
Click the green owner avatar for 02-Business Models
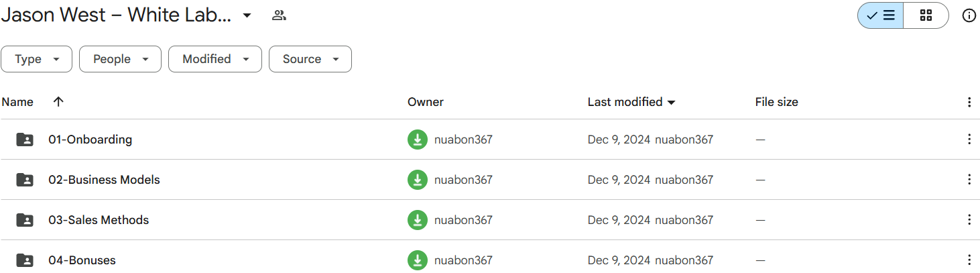[418, 180]
